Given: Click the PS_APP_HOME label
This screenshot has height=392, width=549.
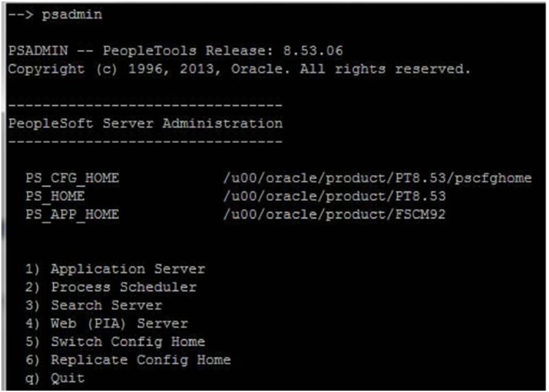Looking at the screenshot, I should [x=72, y=215].
